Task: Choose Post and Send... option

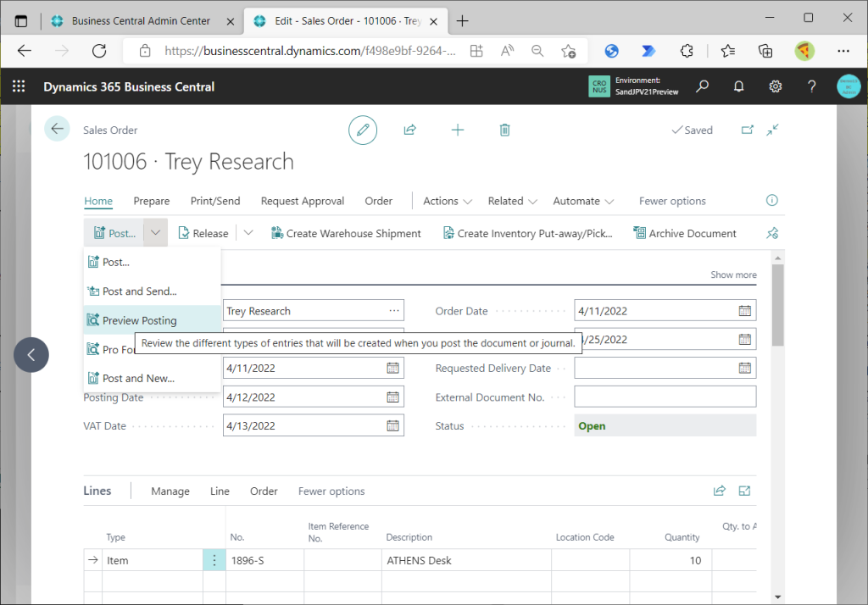Action: point(153,291)
